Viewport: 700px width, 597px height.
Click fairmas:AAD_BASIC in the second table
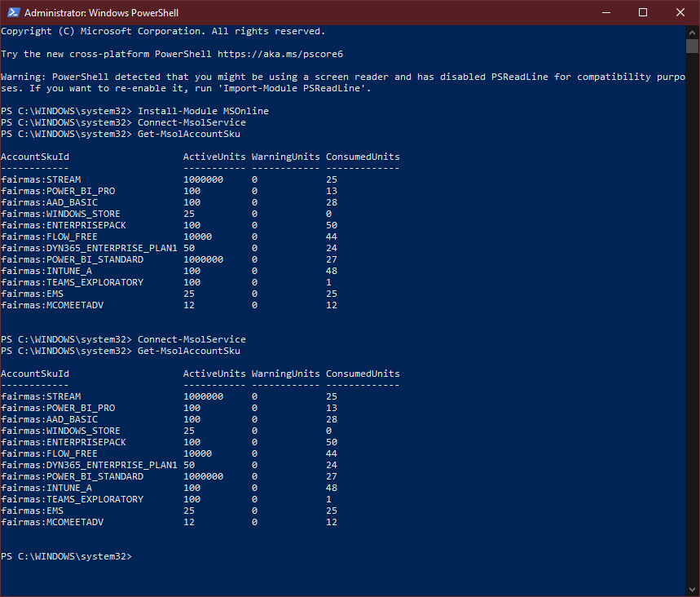(x=50, y=419)
